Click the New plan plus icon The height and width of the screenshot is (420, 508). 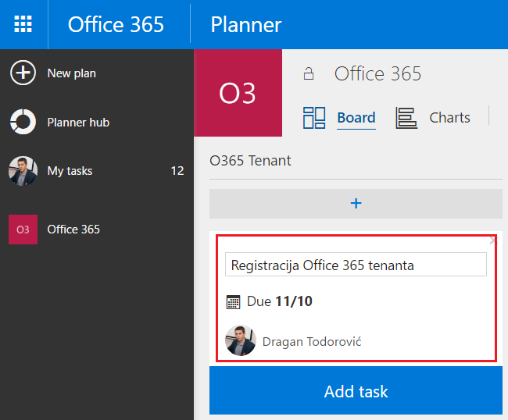tap(23, 73)
